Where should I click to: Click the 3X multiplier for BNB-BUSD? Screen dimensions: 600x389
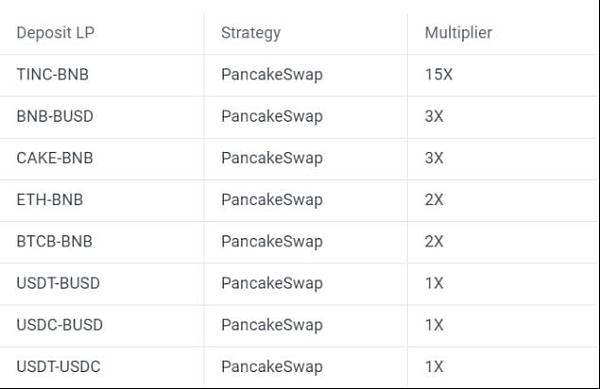tap(434, 116)
